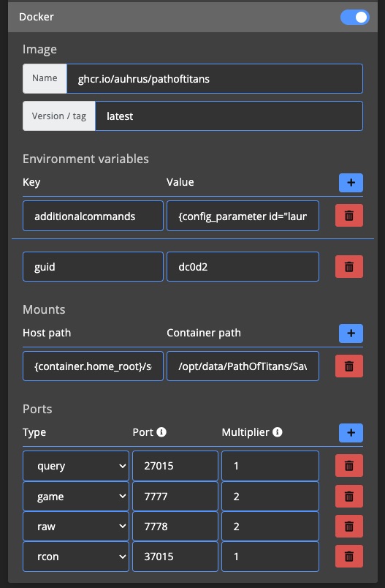
Task: Edit the 27015 port field
Action: 175,466
